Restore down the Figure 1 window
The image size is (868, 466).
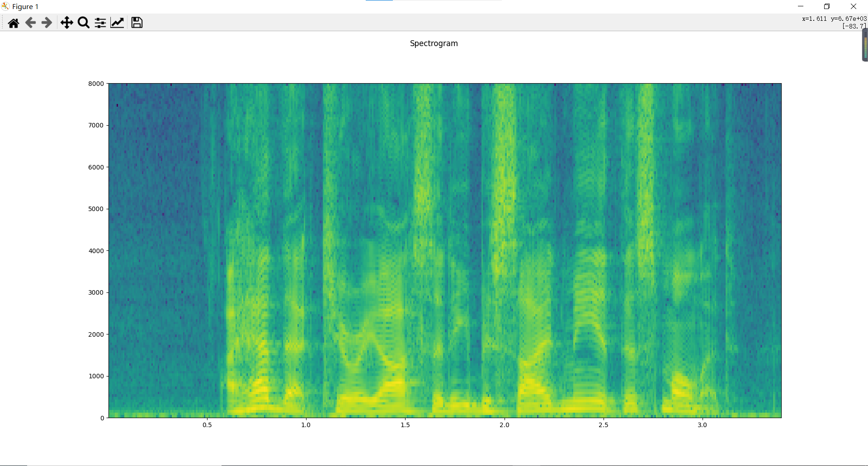click(827, 6)
